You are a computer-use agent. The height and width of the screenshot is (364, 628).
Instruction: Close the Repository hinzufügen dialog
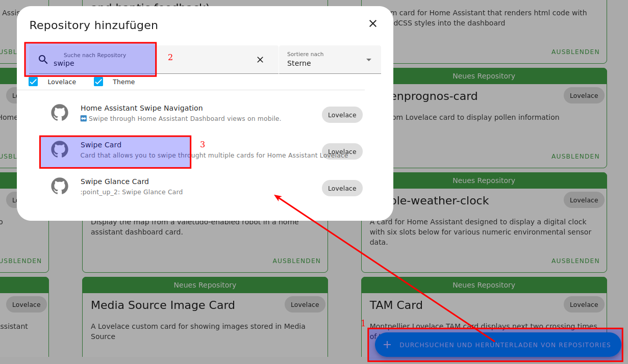(x=373, y=23)
